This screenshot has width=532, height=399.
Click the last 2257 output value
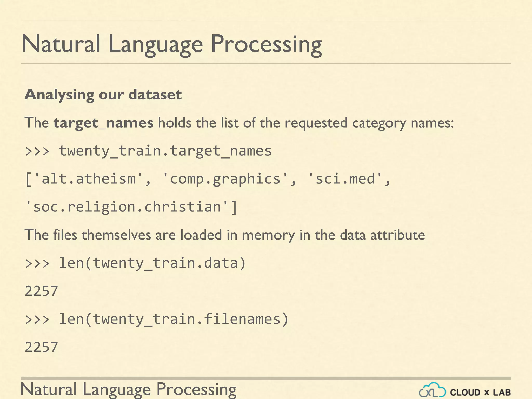(x=41, y=347)
